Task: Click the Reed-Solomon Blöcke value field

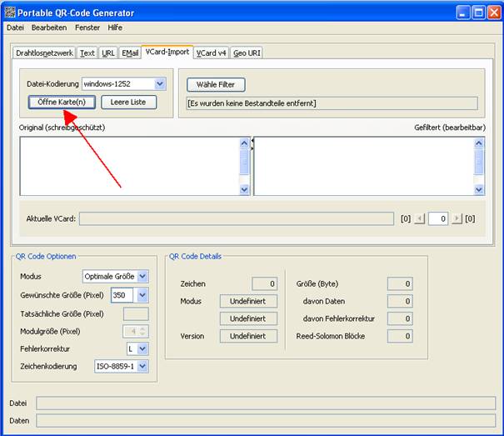Action: [400, 336]
